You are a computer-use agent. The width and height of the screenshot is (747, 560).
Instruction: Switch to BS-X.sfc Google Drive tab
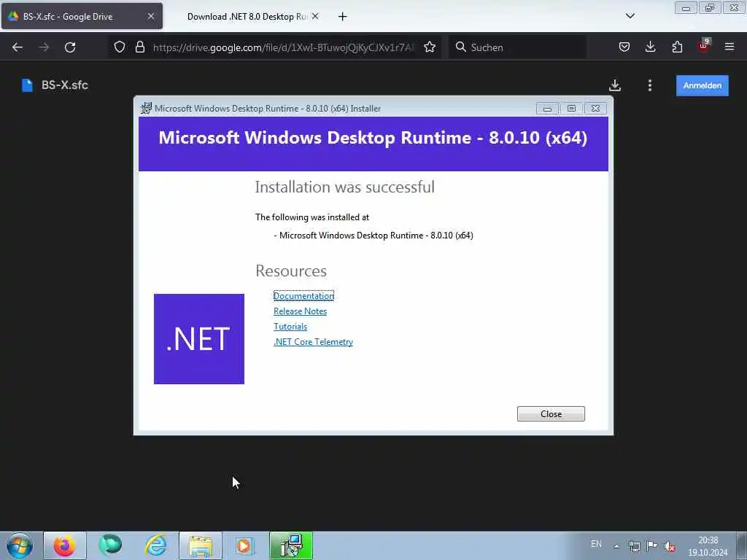82,16
